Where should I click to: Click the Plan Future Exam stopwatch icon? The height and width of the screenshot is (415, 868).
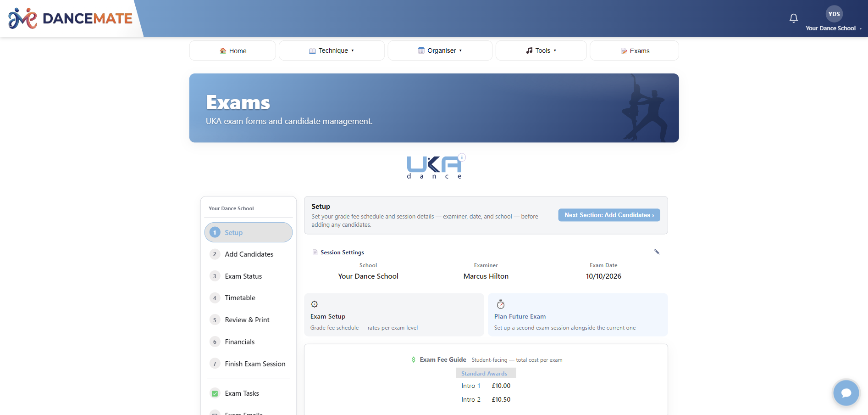click(x=501, y=304)
